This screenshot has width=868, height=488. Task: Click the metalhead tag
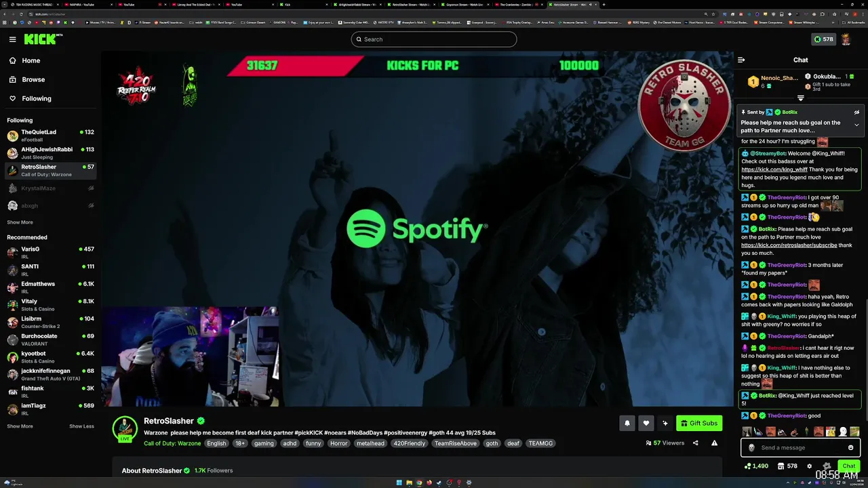[370, 443]
